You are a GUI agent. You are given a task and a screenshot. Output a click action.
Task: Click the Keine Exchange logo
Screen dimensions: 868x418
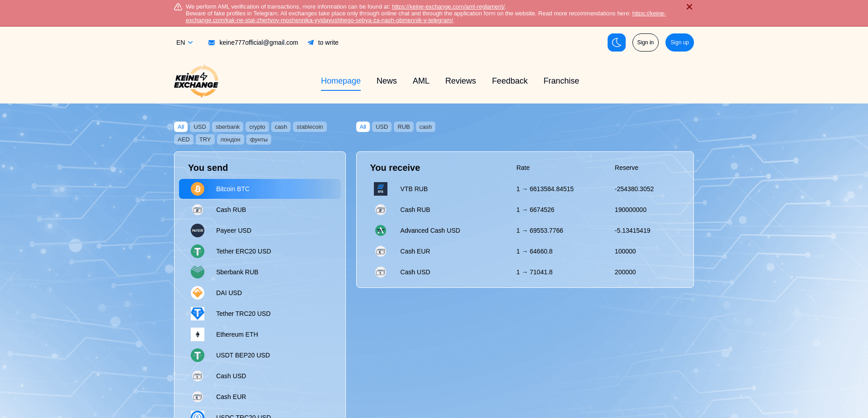pyautogui.click(x=197, y=81)
